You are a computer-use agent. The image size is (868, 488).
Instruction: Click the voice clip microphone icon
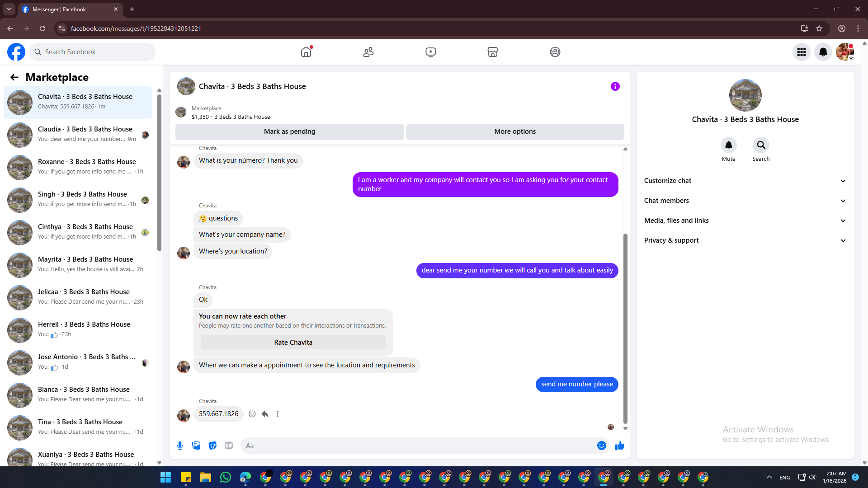coord(180,446)
